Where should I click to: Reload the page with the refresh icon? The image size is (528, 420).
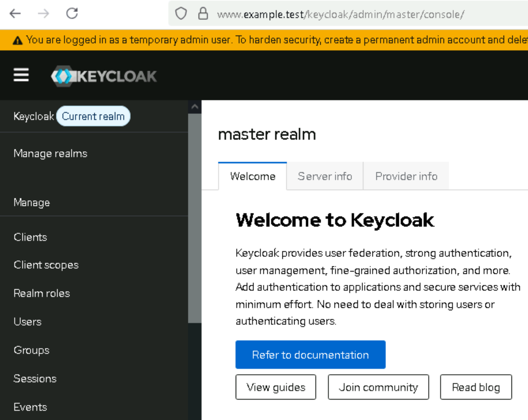pos(72,13)
